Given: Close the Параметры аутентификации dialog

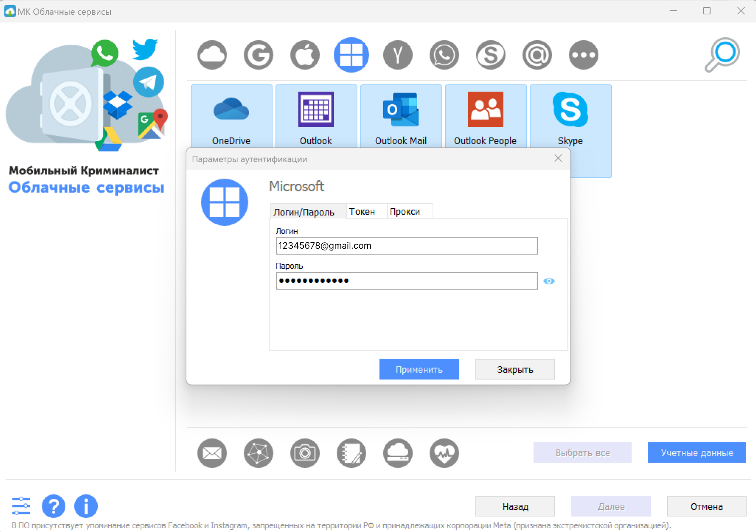Looking at the screenshot, I should click(x=558, y=158).
